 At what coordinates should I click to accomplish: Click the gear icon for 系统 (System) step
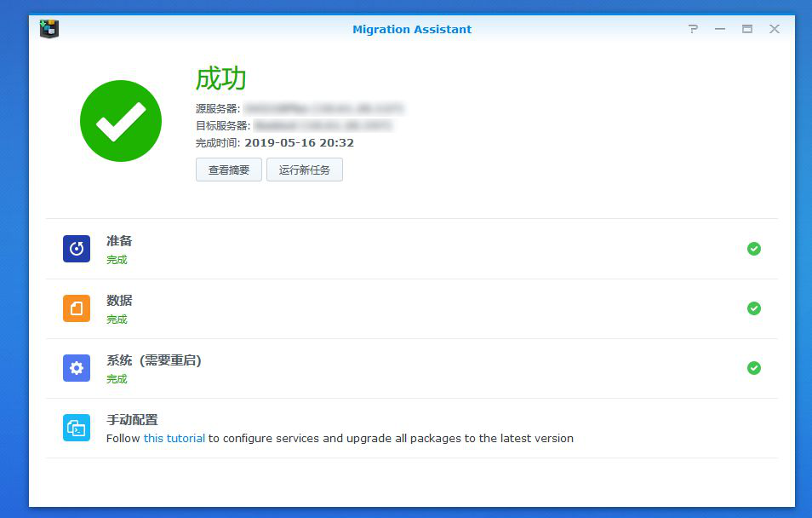pyautogui.click(x=76, y=368)
